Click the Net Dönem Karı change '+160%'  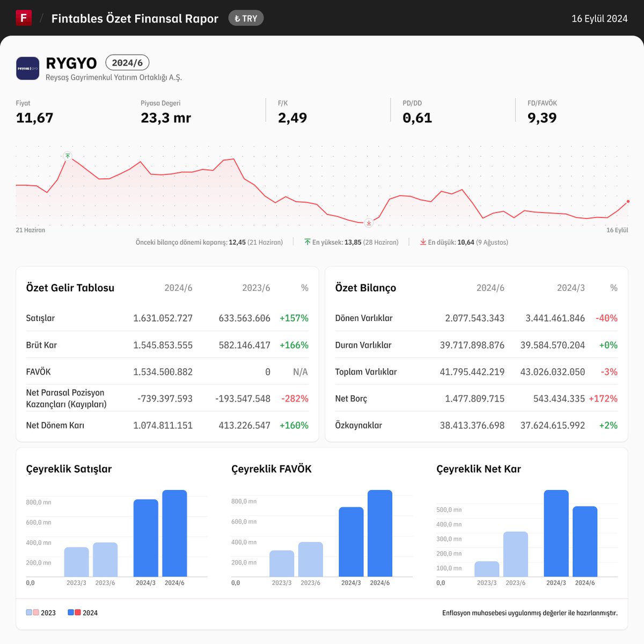pos(294,425)
